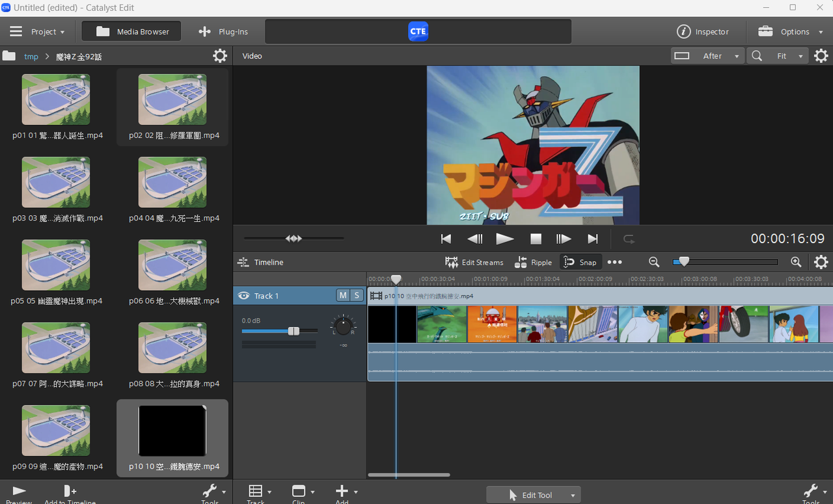Click the timeline horizontal scrollbar

click(409, 475)
